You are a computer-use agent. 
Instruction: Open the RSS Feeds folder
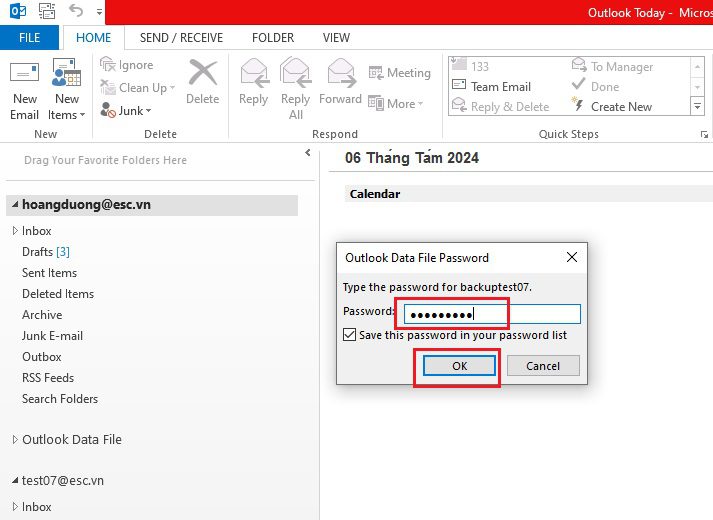[x=48, y=378]
